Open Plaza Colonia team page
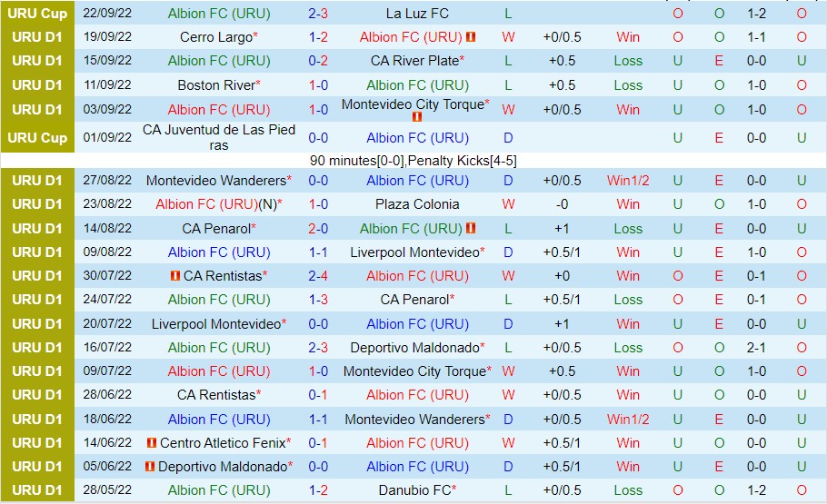The image size is (827, 504). pos(417,204)
